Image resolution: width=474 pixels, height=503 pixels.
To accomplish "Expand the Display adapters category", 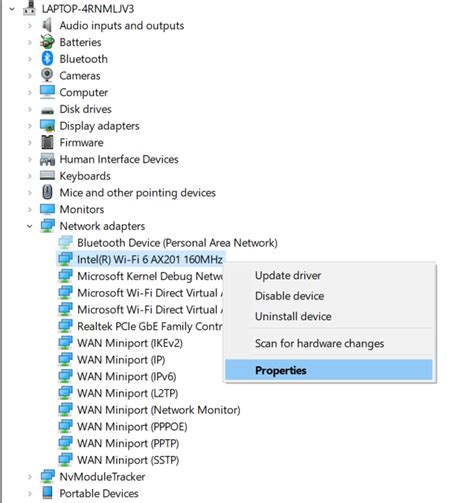I will 29,126.
